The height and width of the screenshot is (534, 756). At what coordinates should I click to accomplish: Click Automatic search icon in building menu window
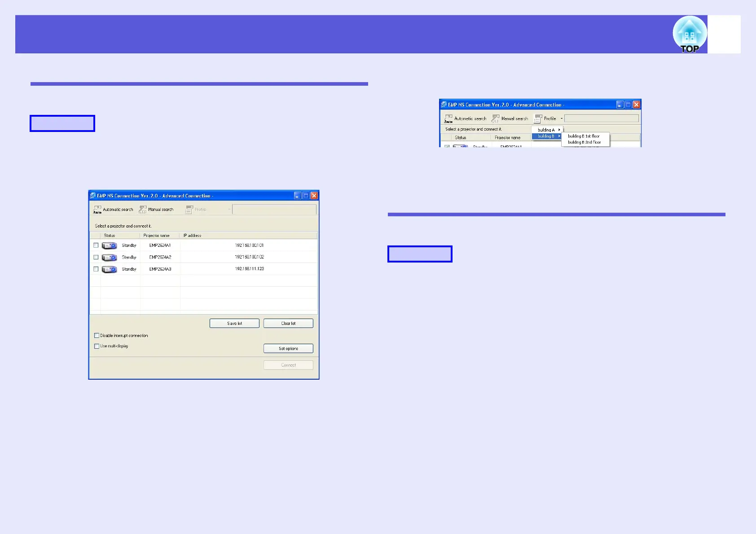coord(448,118)
